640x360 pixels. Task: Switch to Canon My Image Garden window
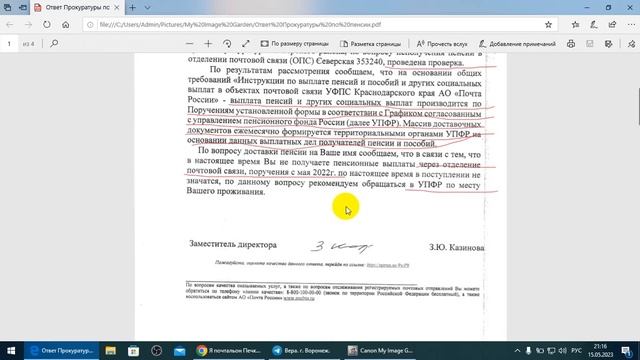point(380,351)
